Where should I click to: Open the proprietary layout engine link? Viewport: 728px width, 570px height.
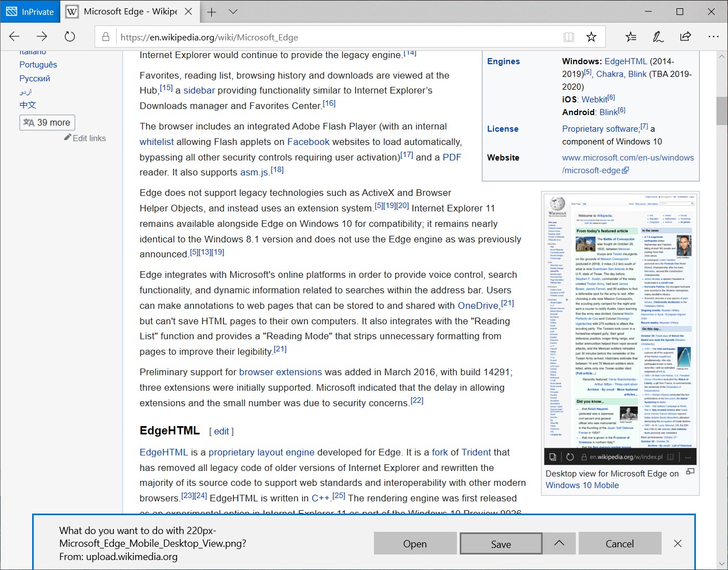[x=262, y=452]
